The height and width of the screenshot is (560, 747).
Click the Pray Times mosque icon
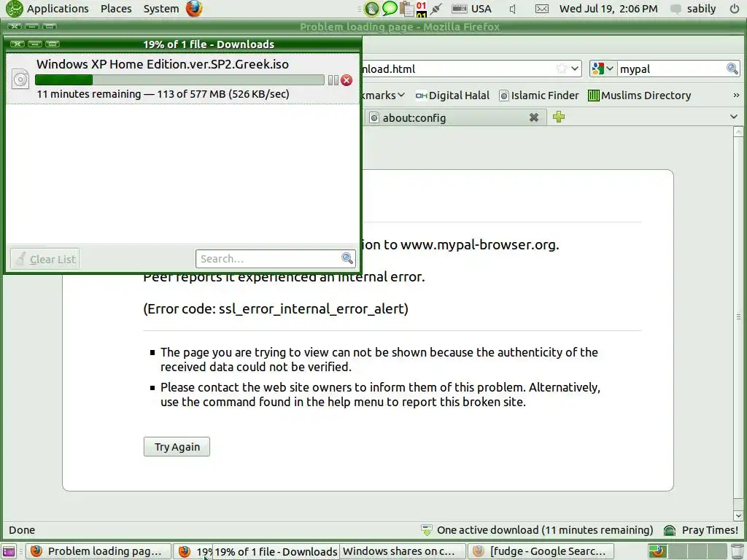(670, 530)
